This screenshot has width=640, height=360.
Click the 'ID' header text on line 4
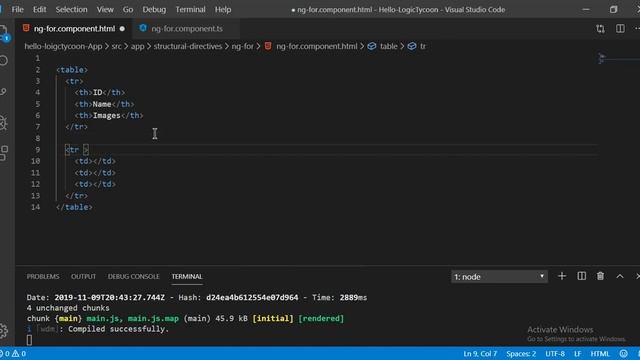coord(98,93)
